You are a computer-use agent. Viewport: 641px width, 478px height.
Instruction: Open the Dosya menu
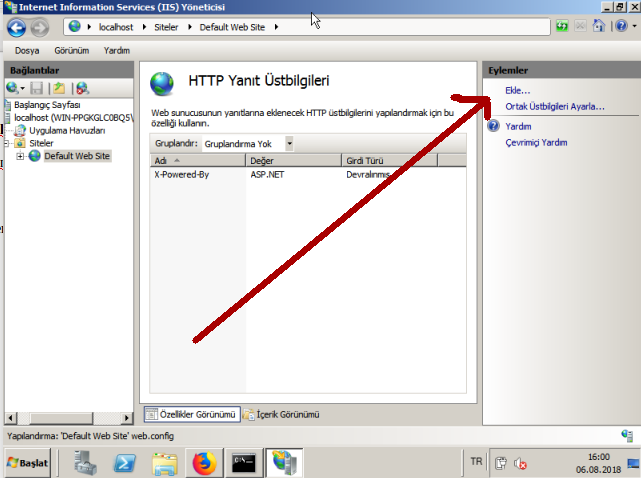pos(27,51)
